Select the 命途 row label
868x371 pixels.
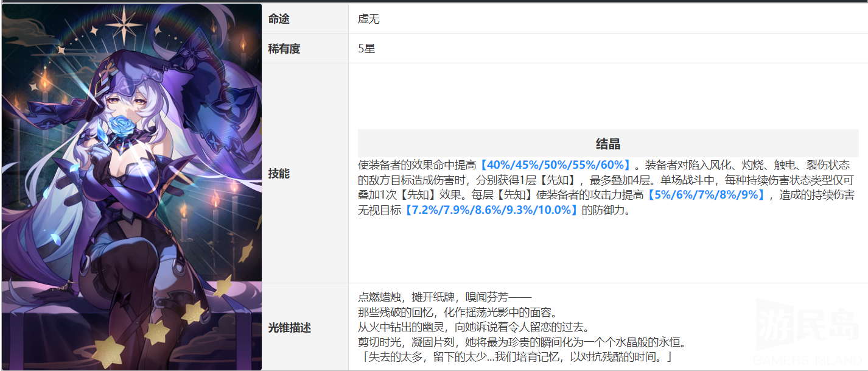point(279,19)
